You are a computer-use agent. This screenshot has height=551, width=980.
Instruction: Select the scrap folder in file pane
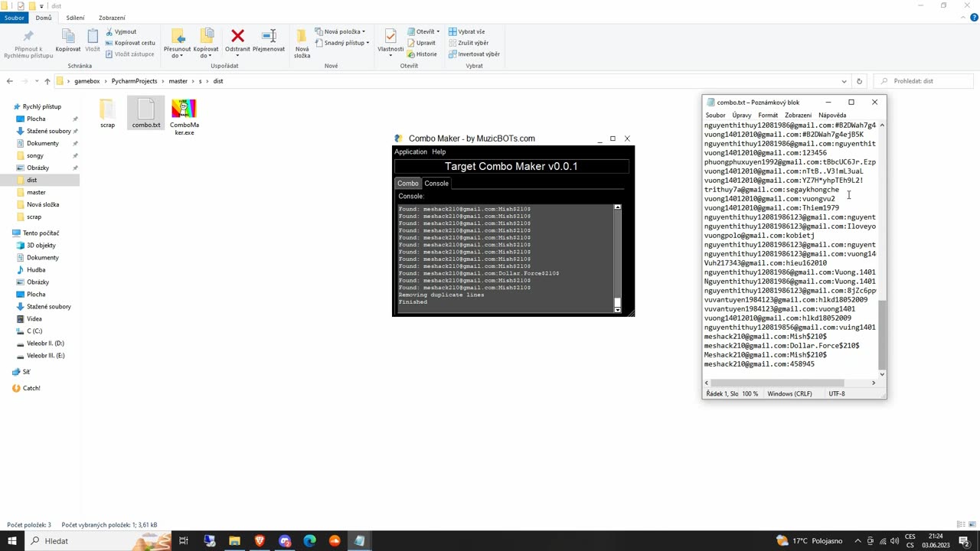tap(107, 113)
